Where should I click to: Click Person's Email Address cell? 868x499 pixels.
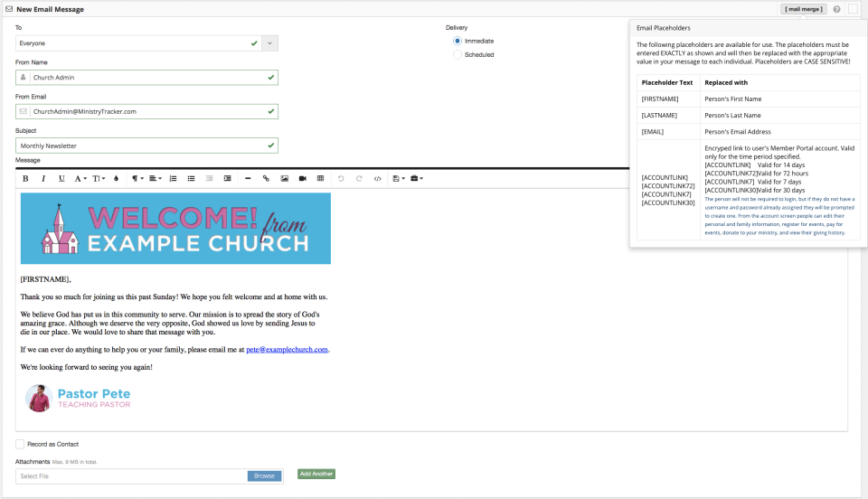click(x=780, y=132)
